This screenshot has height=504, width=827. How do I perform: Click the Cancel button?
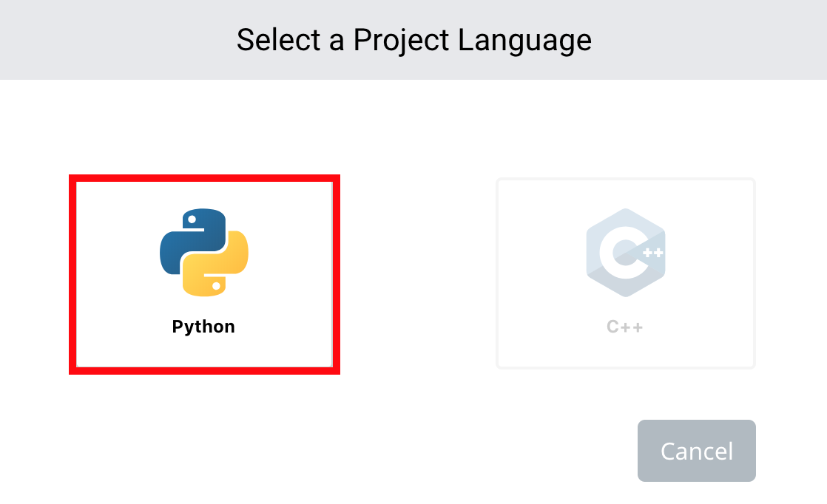pyautogui.click(x=696, y=451)
